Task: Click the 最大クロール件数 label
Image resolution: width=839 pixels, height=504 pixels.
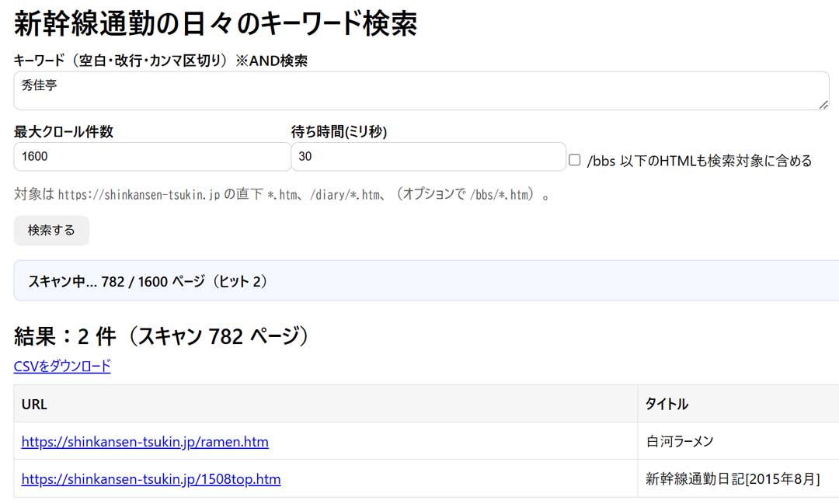Action: coord(64,132)
